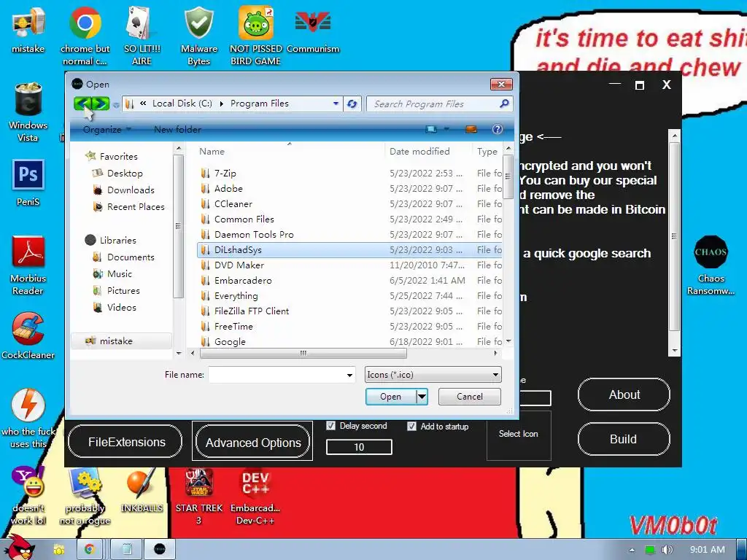Open the views dropdown arrow in toolbar
This screenshot has height=560, width=747.
click(446, 129)
